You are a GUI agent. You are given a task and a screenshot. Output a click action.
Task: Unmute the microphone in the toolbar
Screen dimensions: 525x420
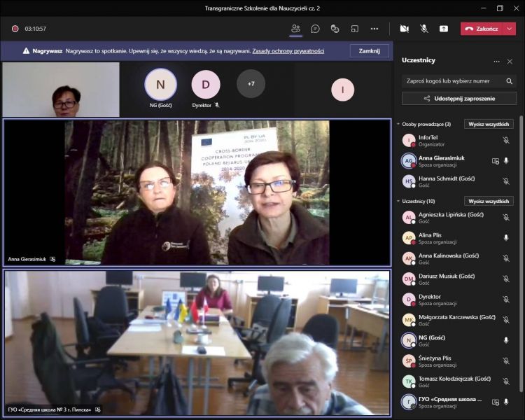pyautogui.click(x=423, y=29)
